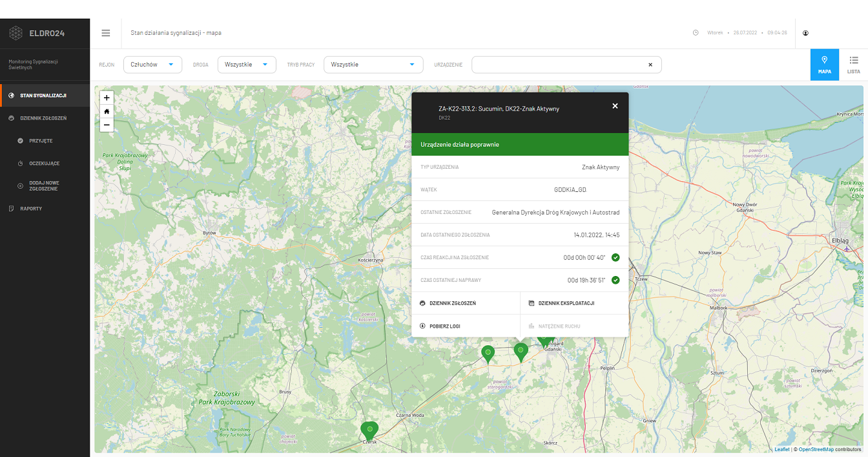Click the green 'Urządzenie działa poprawnie' status bar
Viewport: 868px width, 457px height.
click(x=520, y=144)
